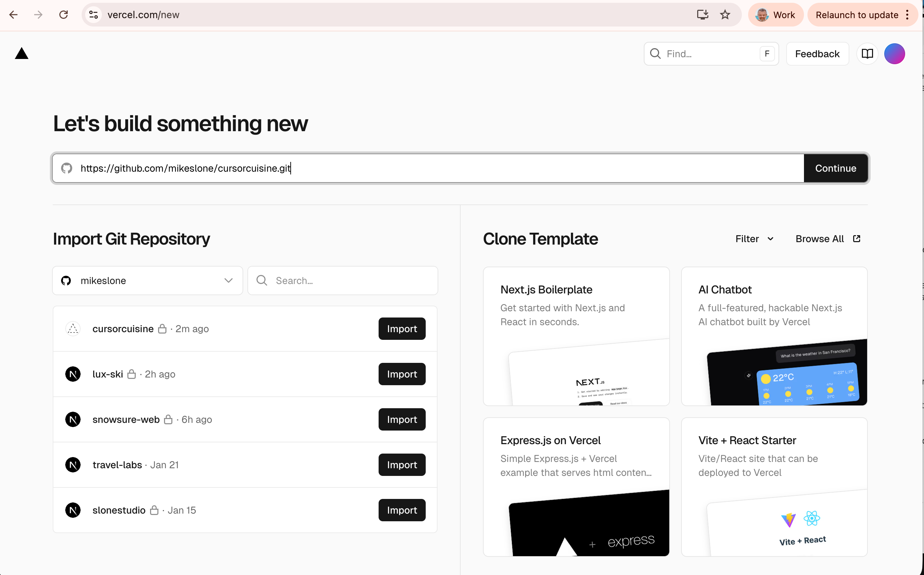924x575 pixels.
Task: Open Browse All templates link
Action: pyautogui.click(x=827, y=239)
